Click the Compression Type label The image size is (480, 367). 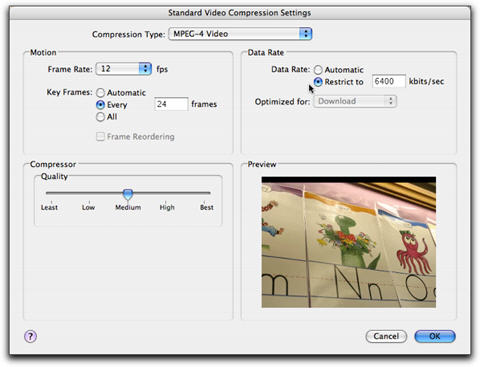(128, 34)
